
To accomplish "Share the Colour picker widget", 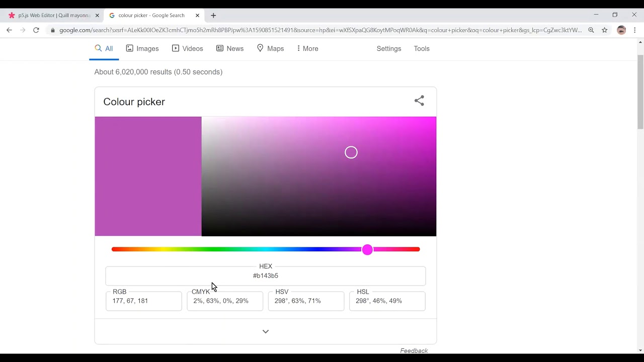I will pos(419,101).
